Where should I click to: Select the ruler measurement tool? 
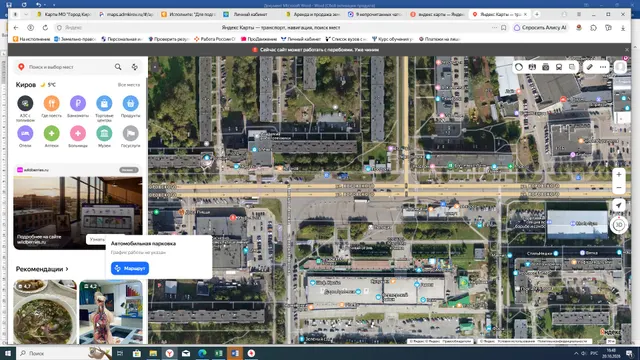click(590, 67)
